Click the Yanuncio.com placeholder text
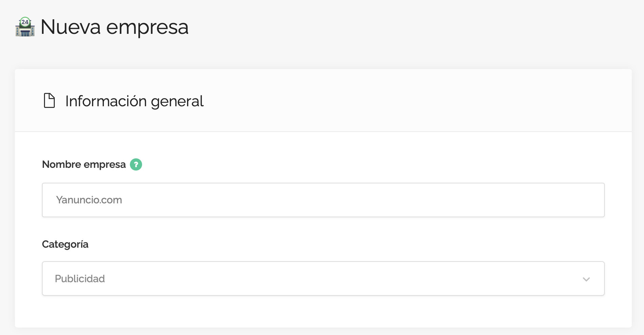Screen dimensions: 644x335 [x=89, y=200]
